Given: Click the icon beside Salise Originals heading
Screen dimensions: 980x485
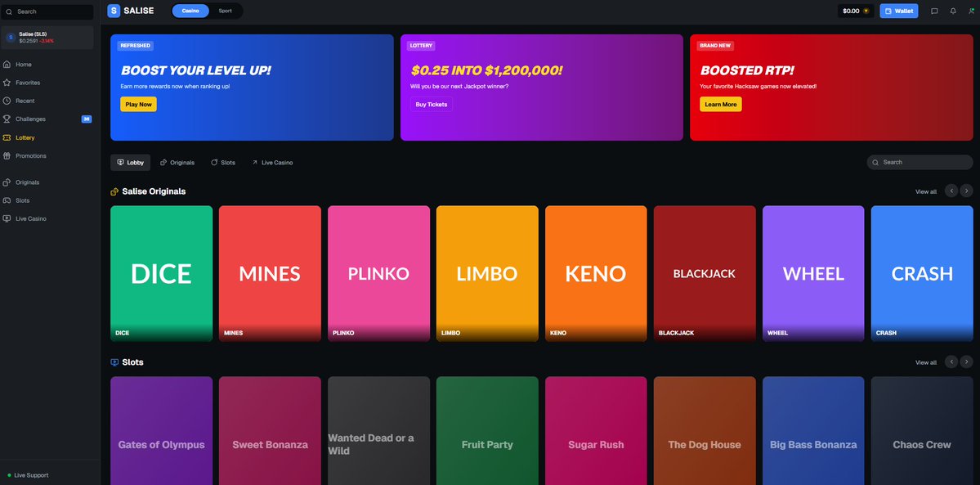Looking at the screenshot, I should [114, 191].
